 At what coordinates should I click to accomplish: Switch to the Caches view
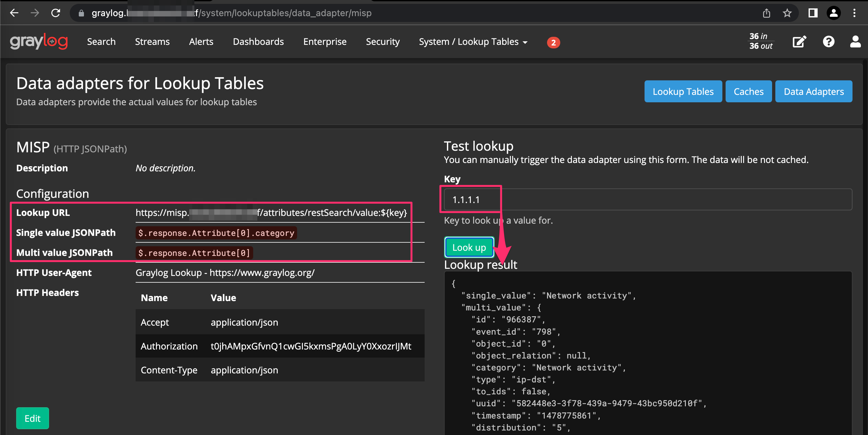tap(749, 91)
